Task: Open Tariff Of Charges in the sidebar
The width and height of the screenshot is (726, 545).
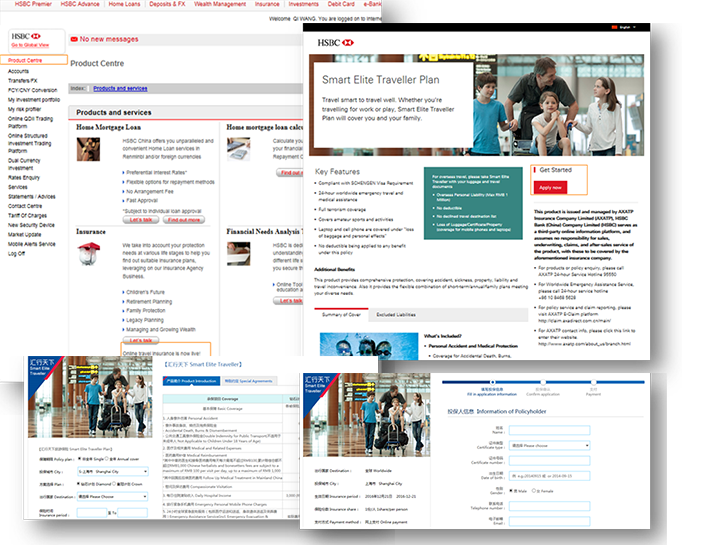Action: pos(27,216)
